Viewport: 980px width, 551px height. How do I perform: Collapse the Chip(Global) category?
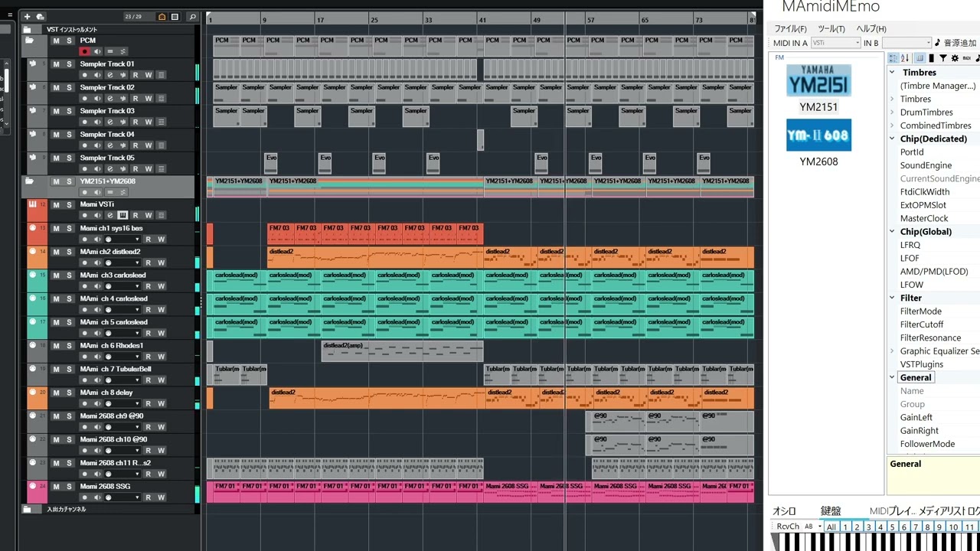click(x=892, y=232)
